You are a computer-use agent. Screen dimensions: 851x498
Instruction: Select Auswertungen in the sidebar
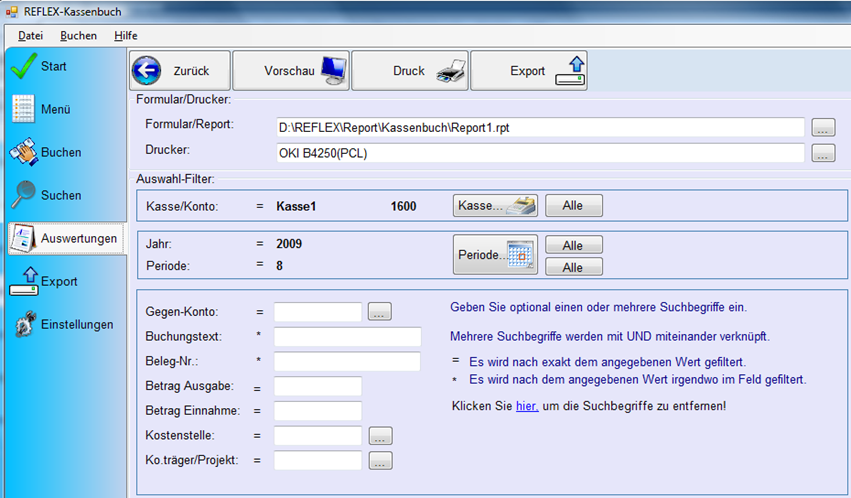pyautogui.click(x=67, y=238)
